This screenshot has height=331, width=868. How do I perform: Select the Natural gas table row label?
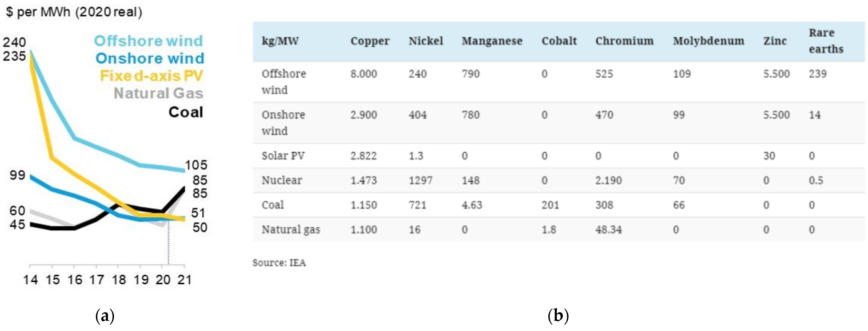(x=290, y=229)
